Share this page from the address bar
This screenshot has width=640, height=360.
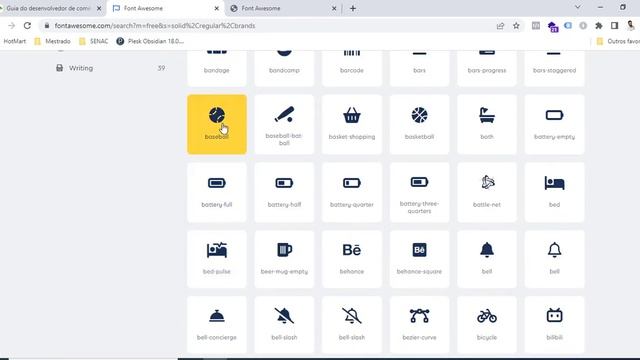coord(500,26)
